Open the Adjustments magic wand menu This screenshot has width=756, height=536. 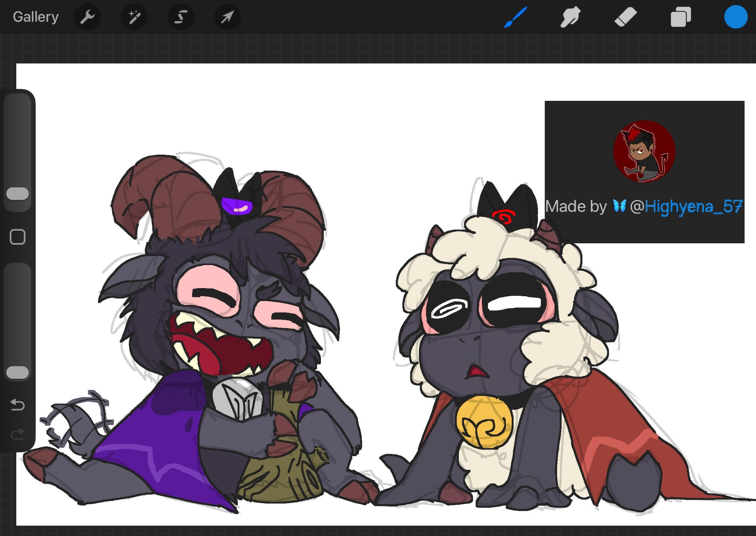(x=134, y=17)
